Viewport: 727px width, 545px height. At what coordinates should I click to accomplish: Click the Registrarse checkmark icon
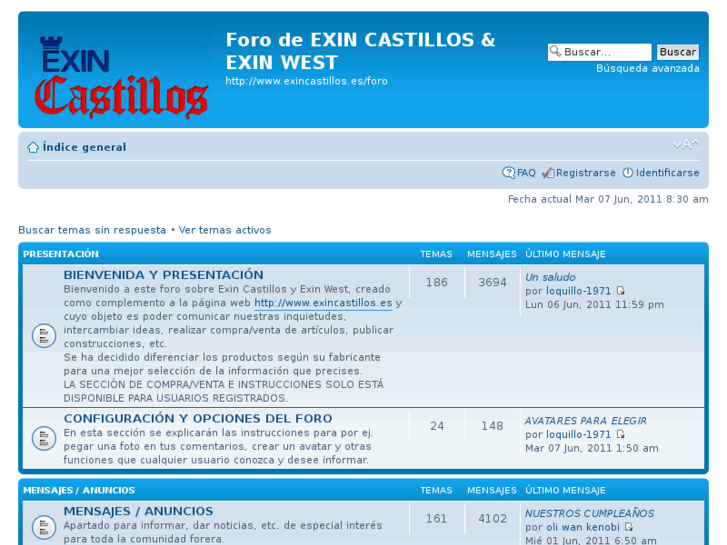pos(548,173)
